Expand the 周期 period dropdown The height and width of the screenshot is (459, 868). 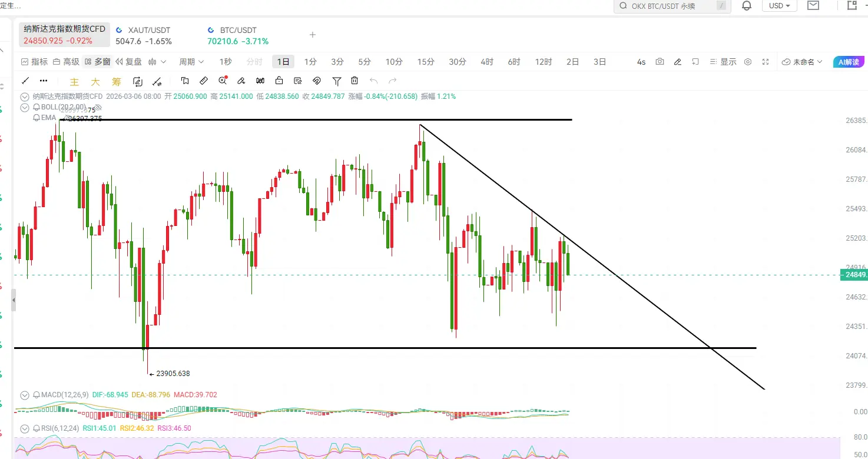(191, 62)
